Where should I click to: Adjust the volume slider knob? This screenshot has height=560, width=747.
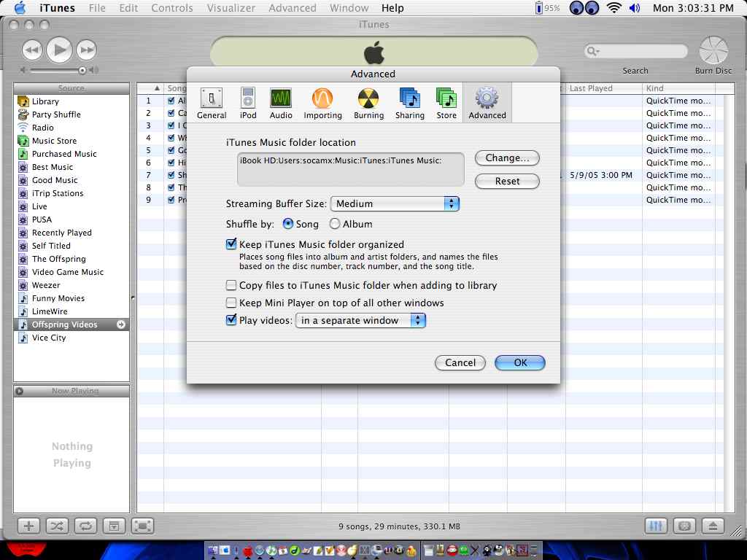coord(82,70)
